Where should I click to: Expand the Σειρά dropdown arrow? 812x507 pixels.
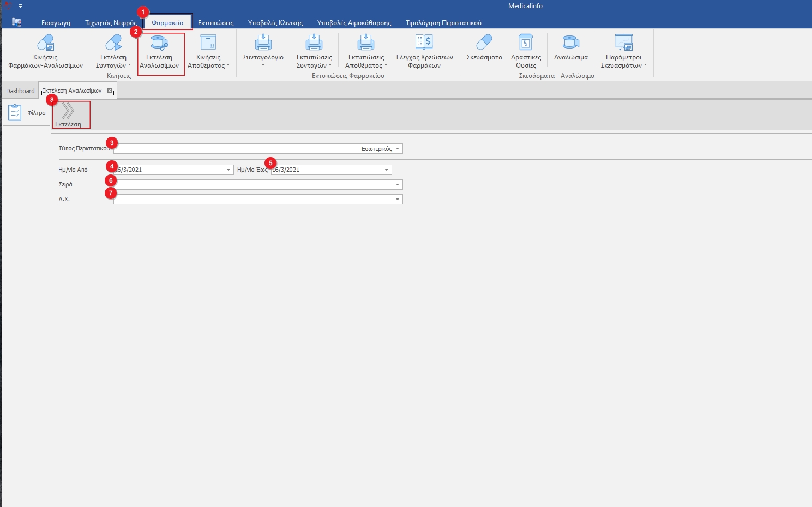[x=398, y=185]
